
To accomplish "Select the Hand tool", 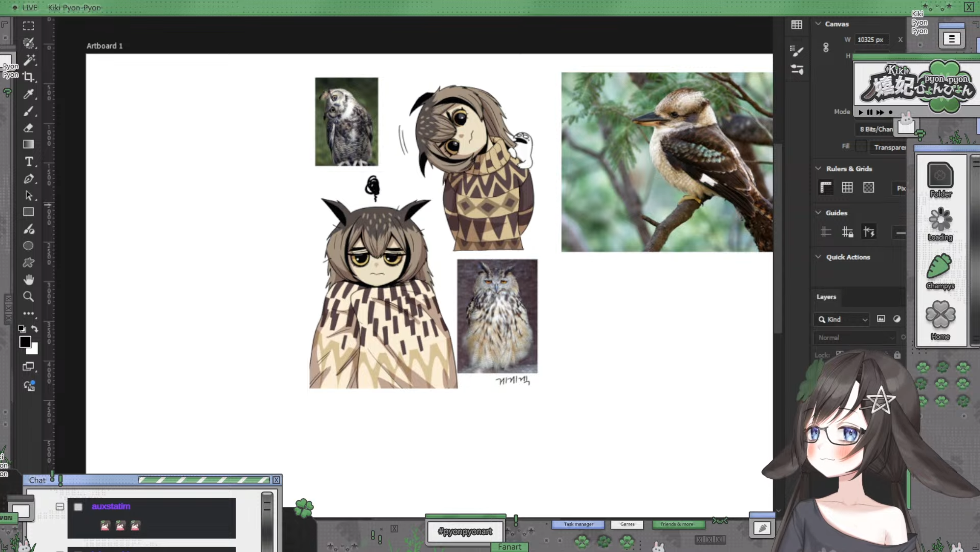I will [x=28, y=280].
